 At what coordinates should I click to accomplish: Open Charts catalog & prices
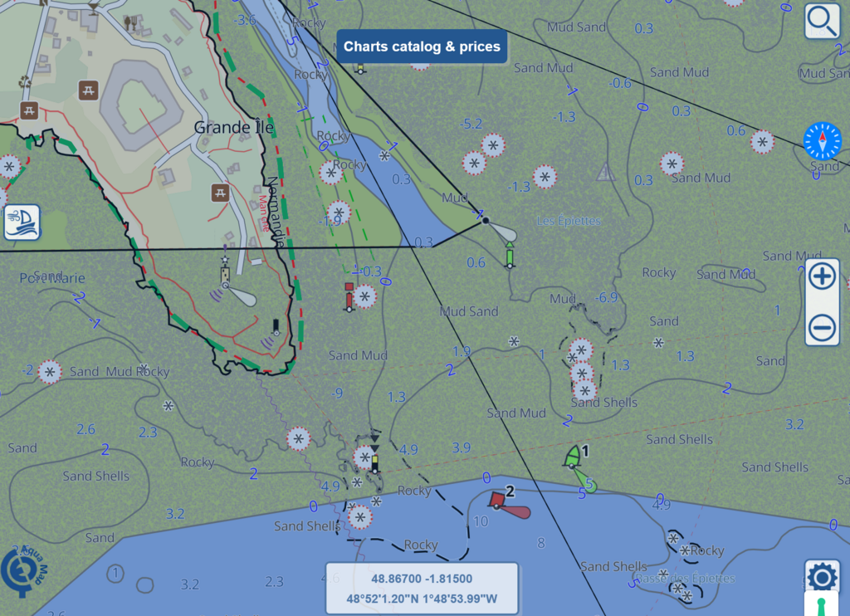pyautogui.click(x=422, y=46)
